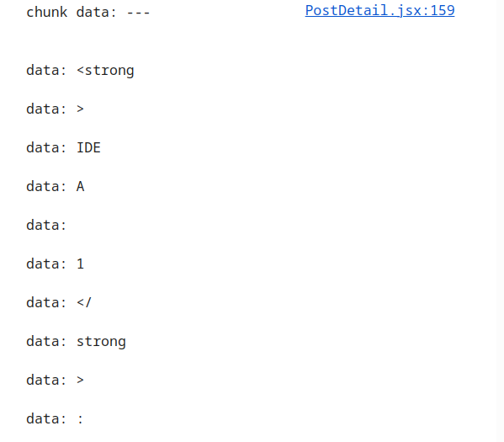
Task: Click the word "chunk" in the log header
Action: 46,13
